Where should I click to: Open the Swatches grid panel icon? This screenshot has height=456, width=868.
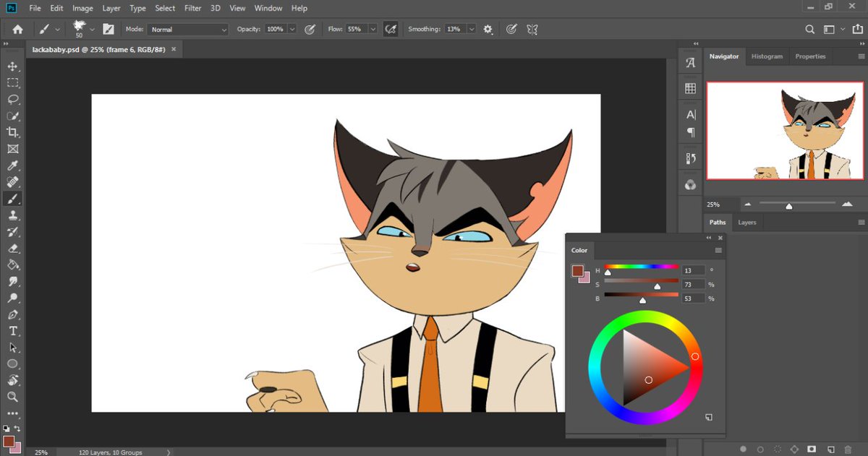point(691,88)
